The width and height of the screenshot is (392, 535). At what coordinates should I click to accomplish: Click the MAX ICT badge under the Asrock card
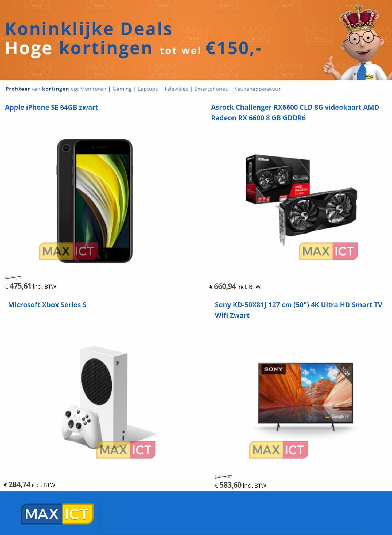pyautogui.click(x=328, y=251)
